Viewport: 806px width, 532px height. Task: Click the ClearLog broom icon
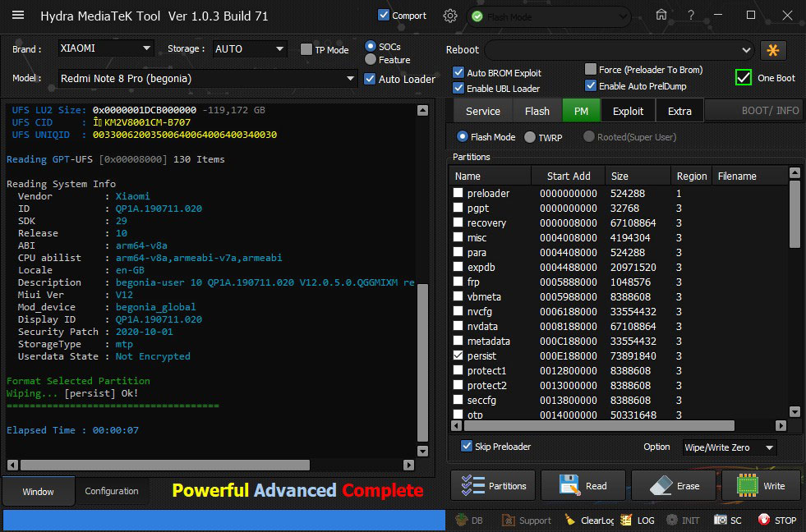[570, 520]
